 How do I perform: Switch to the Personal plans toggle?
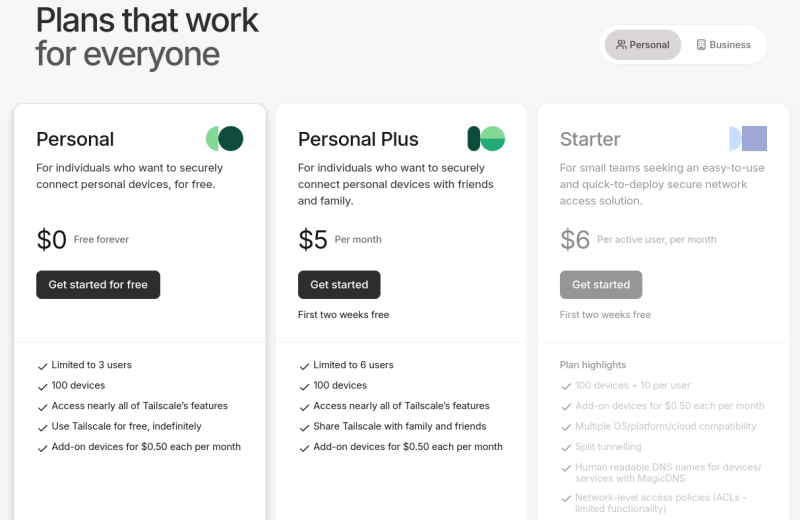coord(643,45)
